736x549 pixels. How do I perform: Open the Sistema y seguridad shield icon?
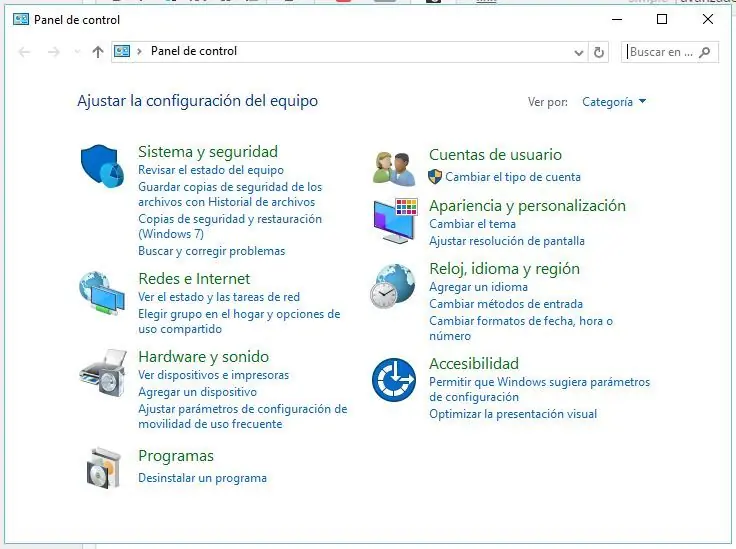(x=102, y=166)
